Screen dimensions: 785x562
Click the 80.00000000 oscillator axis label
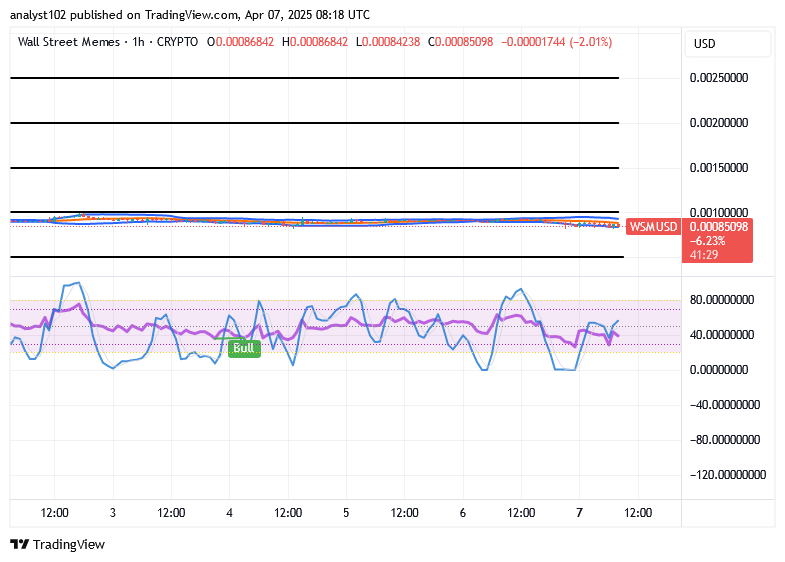pyautogui.click(x=722, y=300)
